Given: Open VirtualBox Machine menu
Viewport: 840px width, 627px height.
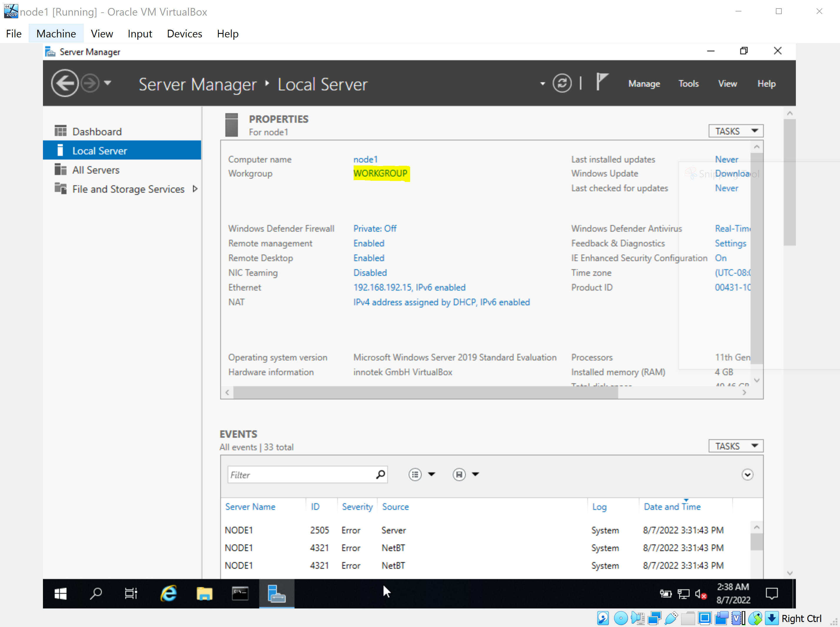Looking at the screenshot, I should point(56,34).
